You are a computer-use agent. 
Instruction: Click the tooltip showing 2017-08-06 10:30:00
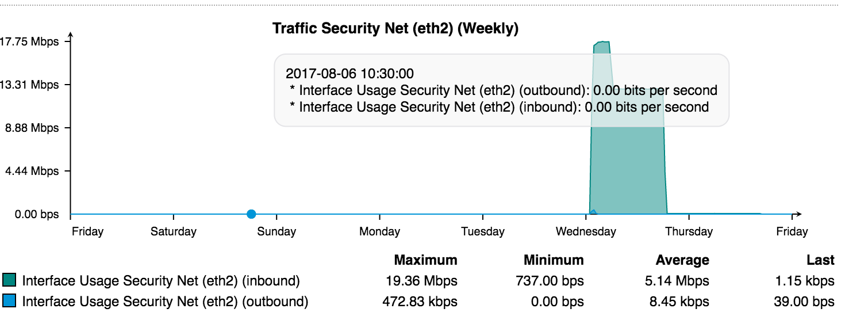point(501,90)
